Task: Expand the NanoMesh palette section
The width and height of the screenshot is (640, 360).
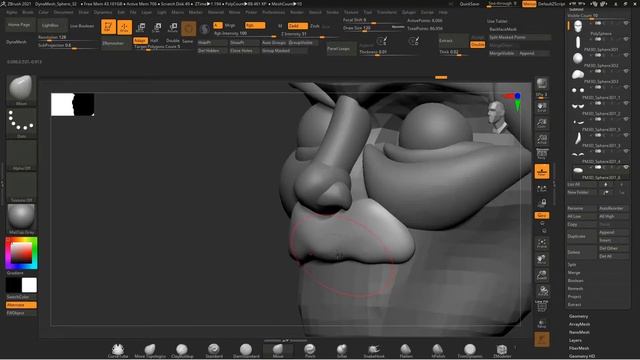Action: (x=579, y=332)
